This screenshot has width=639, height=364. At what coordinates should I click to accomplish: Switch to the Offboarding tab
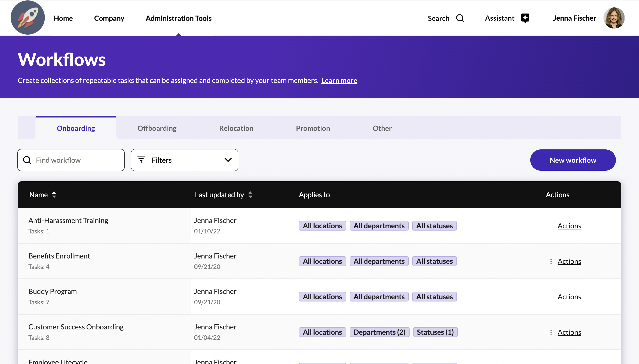tap(157, 128)
